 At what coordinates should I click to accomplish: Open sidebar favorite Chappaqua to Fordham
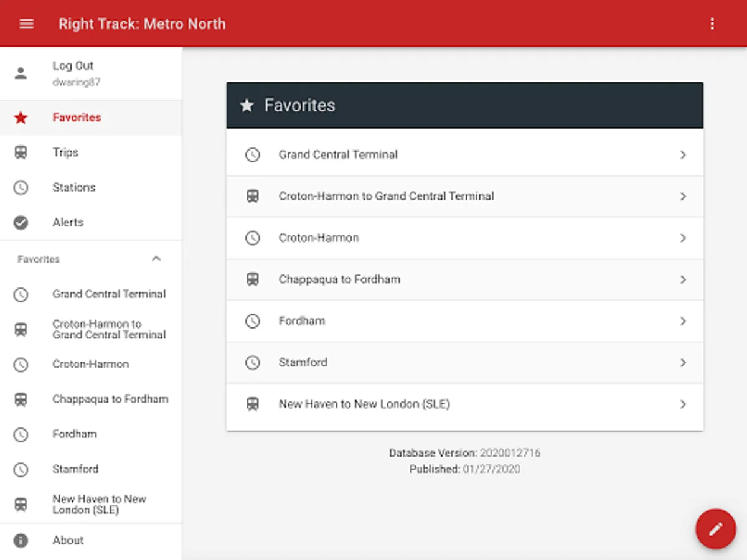pos(91,399)
